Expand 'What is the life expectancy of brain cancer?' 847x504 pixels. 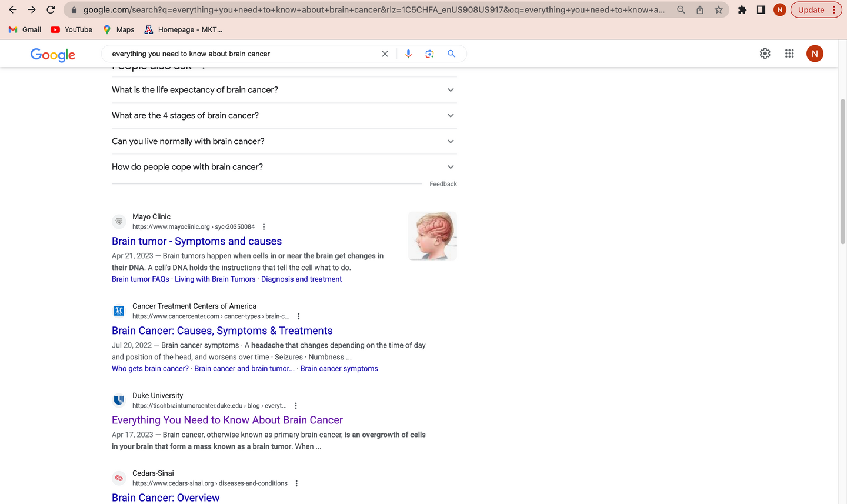pos(284,90)
